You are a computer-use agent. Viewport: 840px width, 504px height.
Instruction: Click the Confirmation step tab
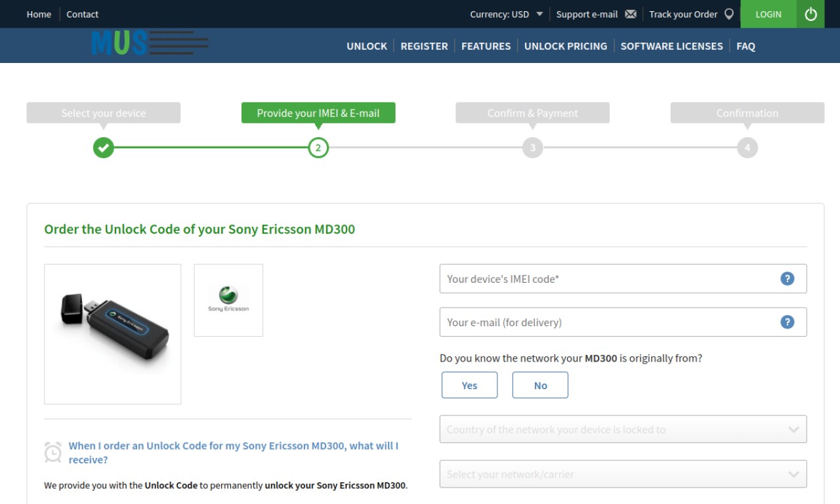coord(747,113)
